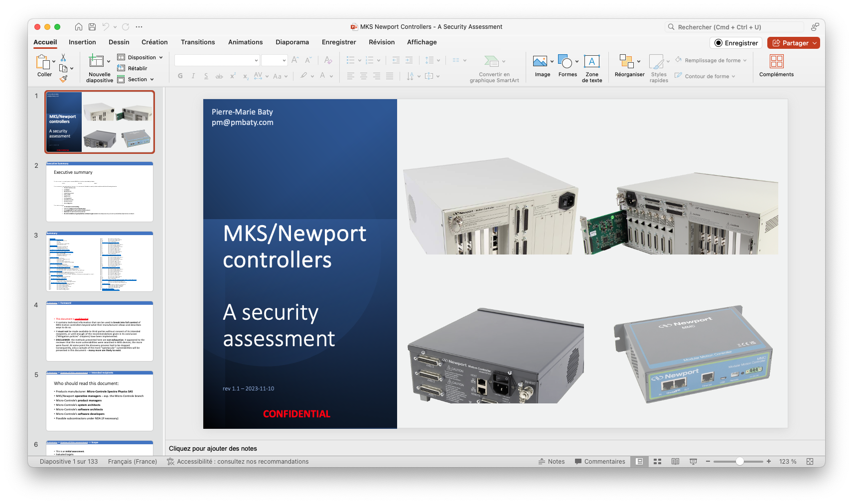Insert an Image from the ribbon
The width and height of the screenshot is (853, 504).
tap(540, 62)
